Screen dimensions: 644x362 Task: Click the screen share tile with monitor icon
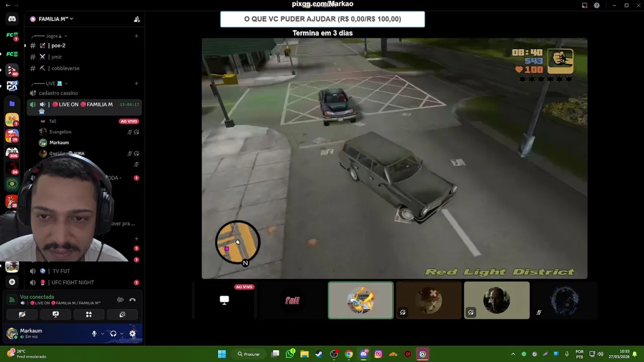[x=224, y=300]
